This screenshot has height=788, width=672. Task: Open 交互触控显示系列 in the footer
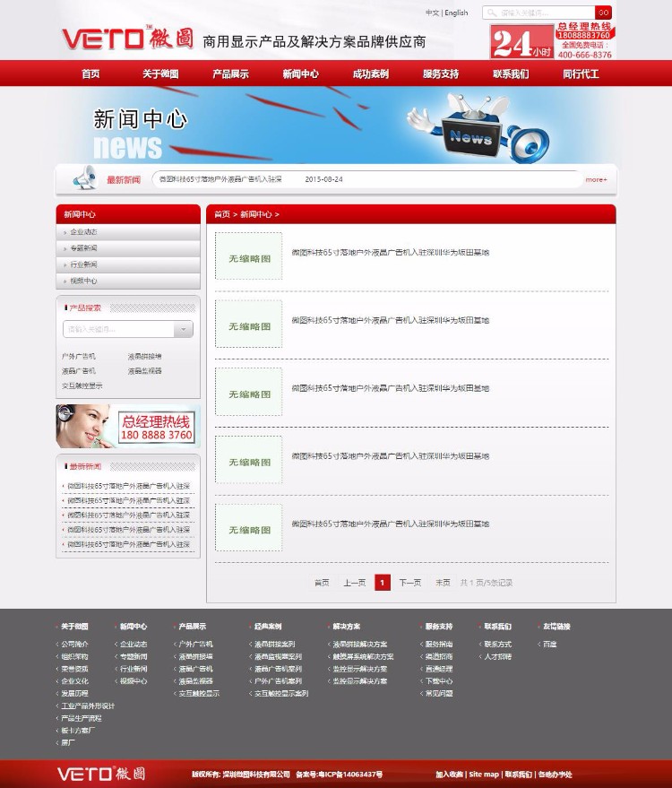click(281, 694)
